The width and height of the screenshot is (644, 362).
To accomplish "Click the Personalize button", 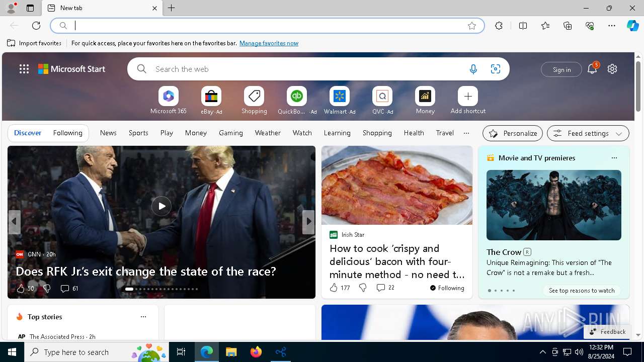I will (x=513, y=133).
